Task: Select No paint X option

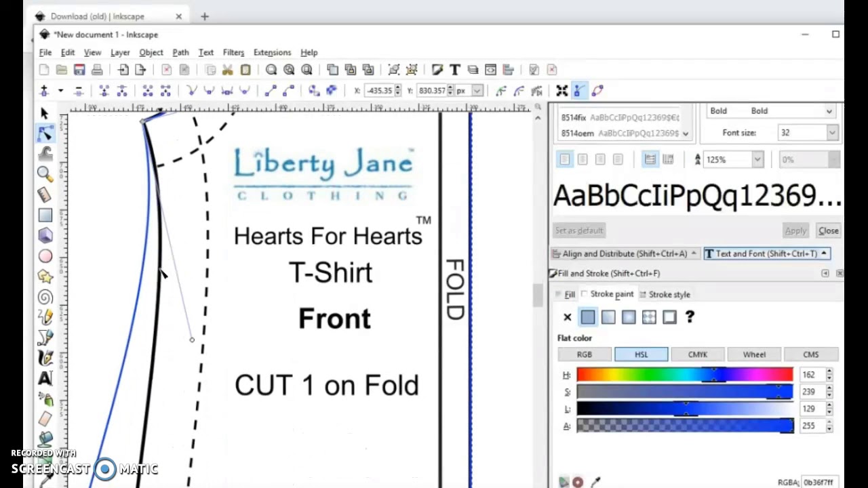Action: (568, 317)
